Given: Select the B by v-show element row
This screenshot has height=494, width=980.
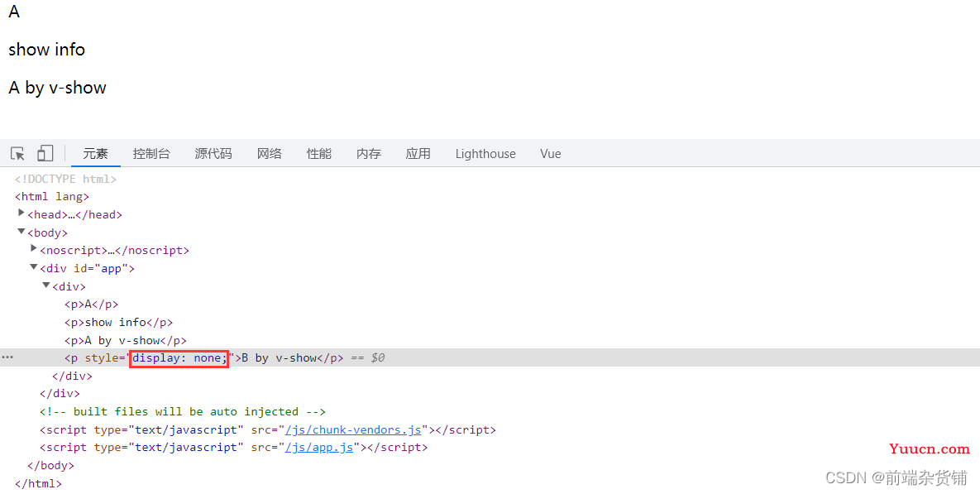Looking at the screenshot, I should [490, 357].
